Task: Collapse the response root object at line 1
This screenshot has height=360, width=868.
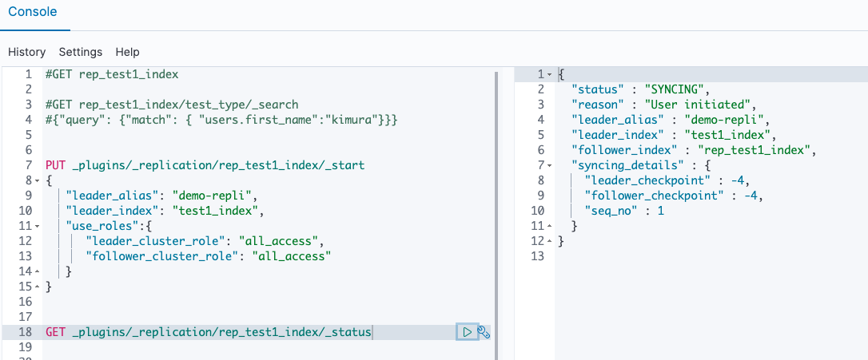Action: [x=549, y=75]
